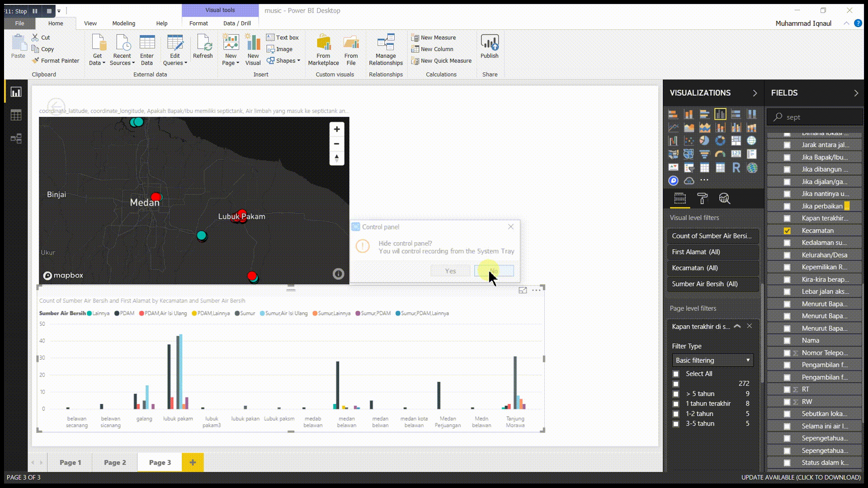Collapse the 'Kapan terakhir di s...' page filter

tap(737, 326)
